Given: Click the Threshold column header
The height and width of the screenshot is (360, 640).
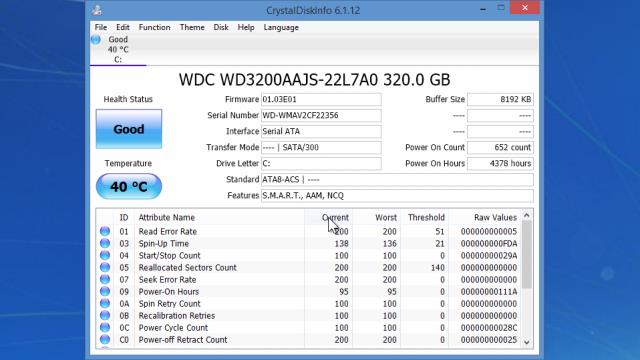Looking at the screenshot, I should tap(425, 218).
